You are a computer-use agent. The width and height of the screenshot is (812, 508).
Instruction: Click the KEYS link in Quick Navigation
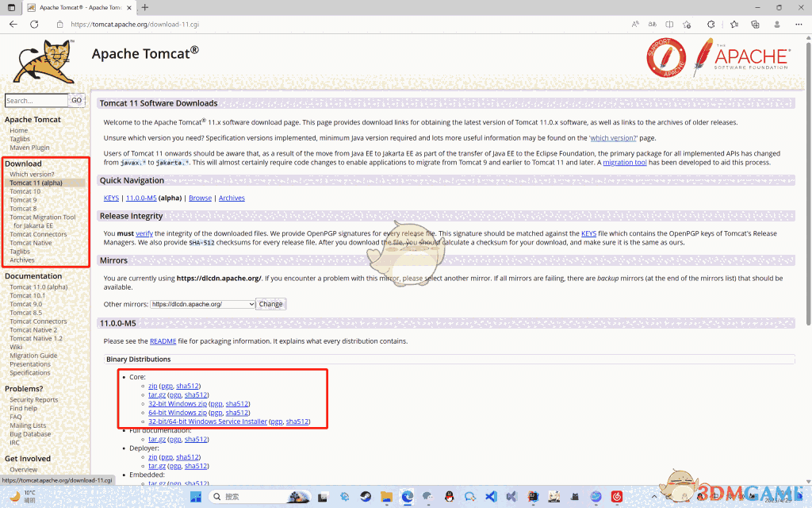(x=111, y=198)
